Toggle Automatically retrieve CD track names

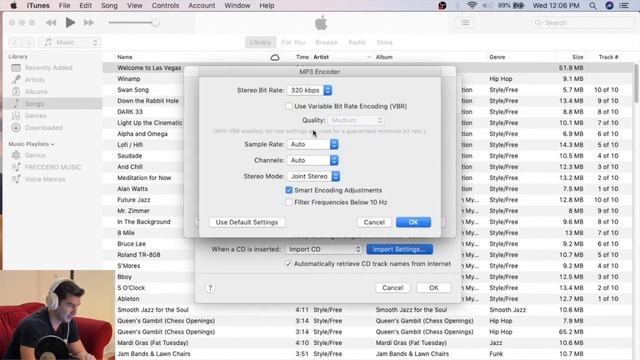coord(289,264)
